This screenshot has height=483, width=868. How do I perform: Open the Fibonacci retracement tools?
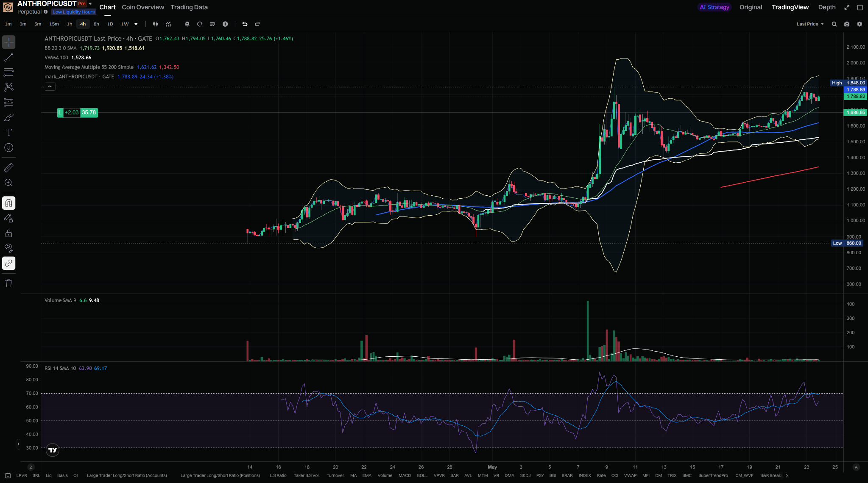pos(8,72)
